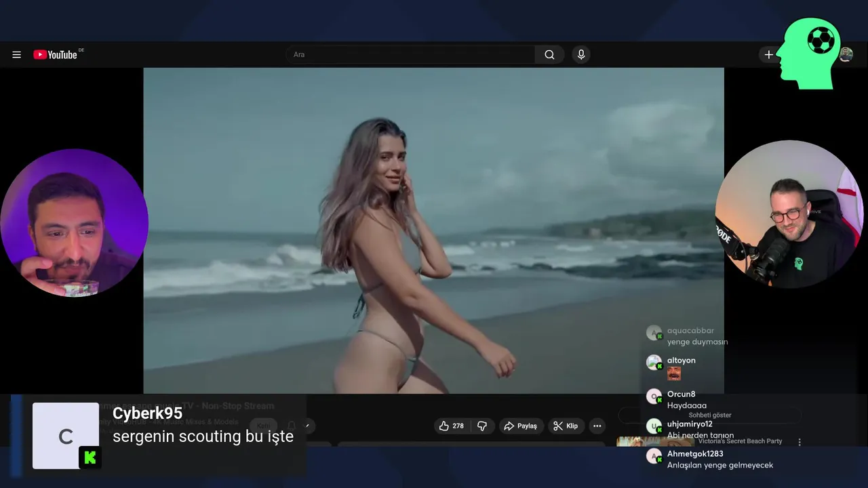Click altoyon's emote image
This screenshot has height=488, width=868.
coord(673,373)
